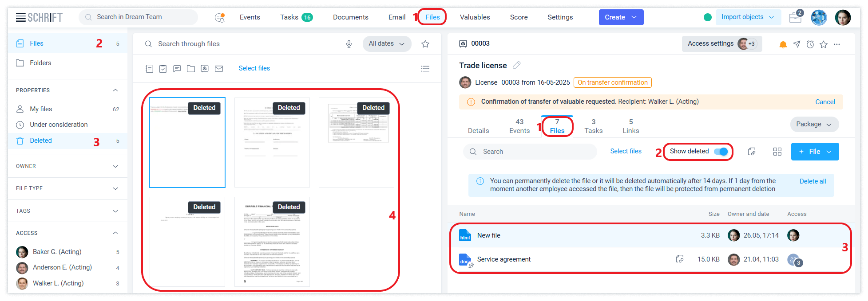Toggle the Show deleted switch

click(x=721, y=152)
